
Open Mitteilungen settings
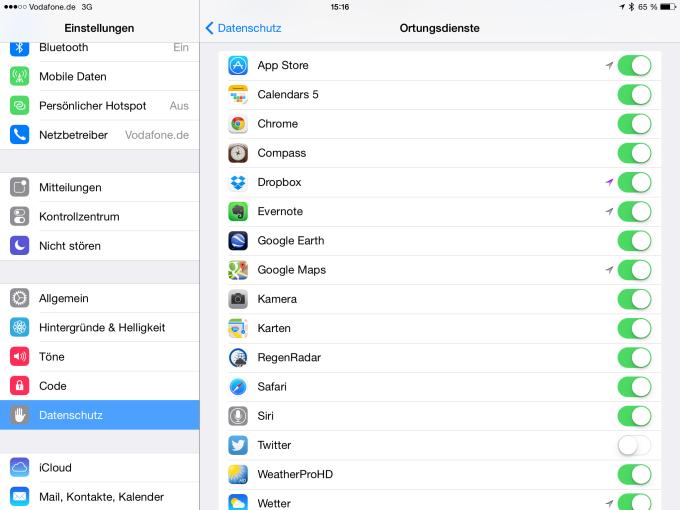100,187
